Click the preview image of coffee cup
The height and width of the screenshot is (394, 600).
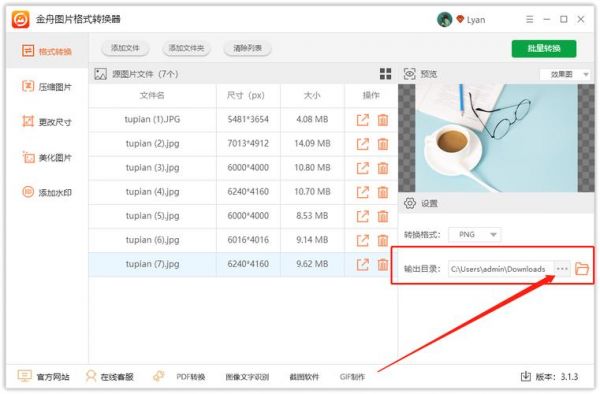point(496,138)
